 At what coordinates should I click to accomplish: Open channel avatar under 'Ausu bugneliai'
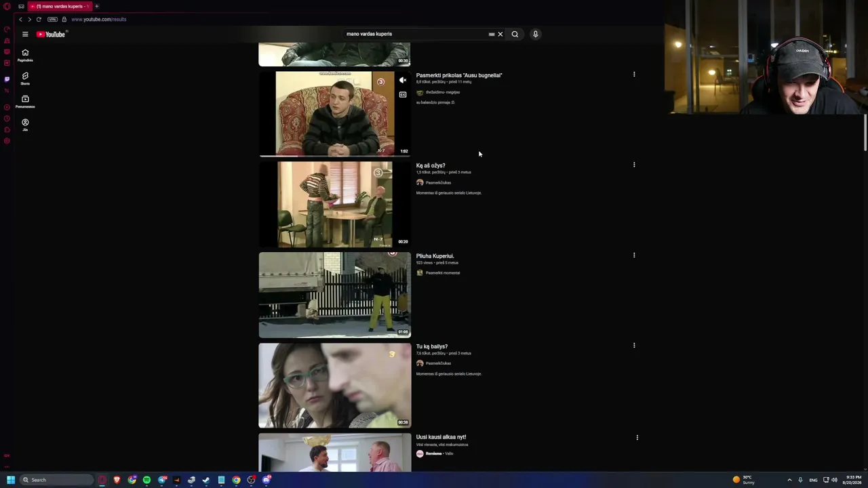click(420, 92)
